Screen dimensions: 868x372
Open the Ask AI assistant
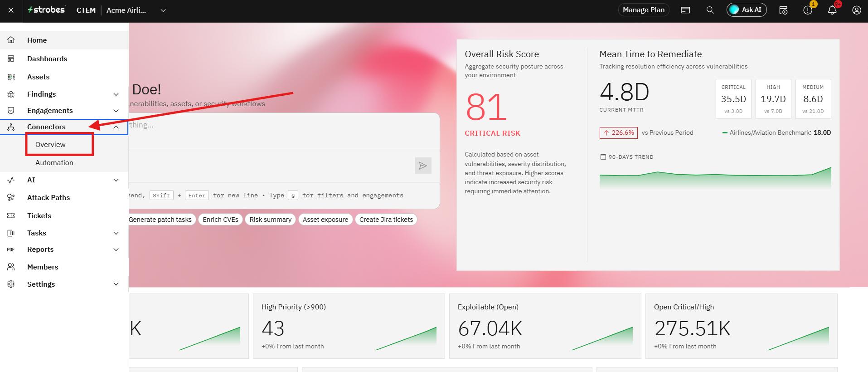pyautogui.click(x=747, y=10)
